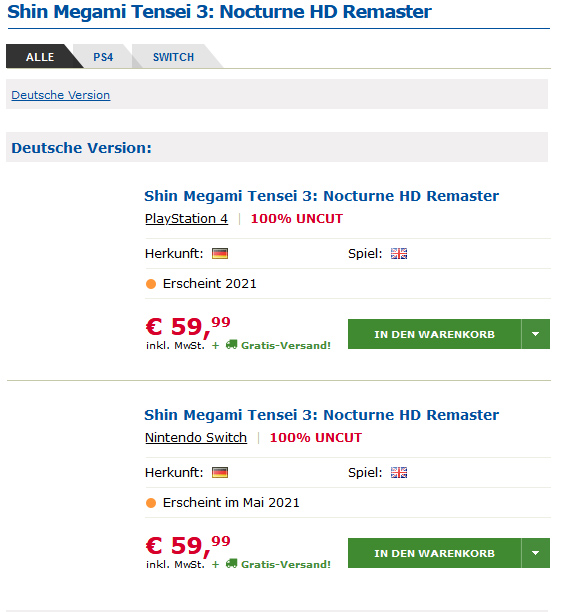Click delivery truck icon in Nintendo Switch offer
Image resolution: width=561 pixels, height=612 pixels.
click(x=232, y=564)
